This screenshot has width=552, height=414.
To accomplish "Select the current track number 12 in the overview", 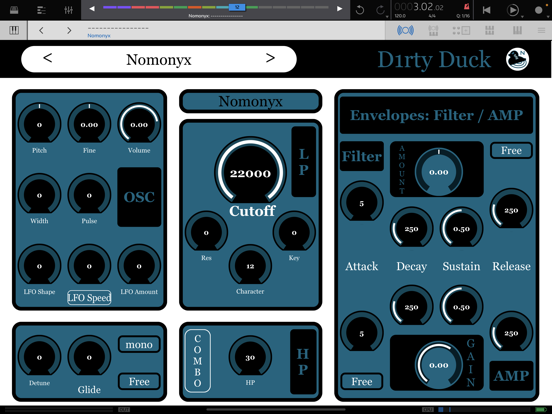I will [237, 7].
